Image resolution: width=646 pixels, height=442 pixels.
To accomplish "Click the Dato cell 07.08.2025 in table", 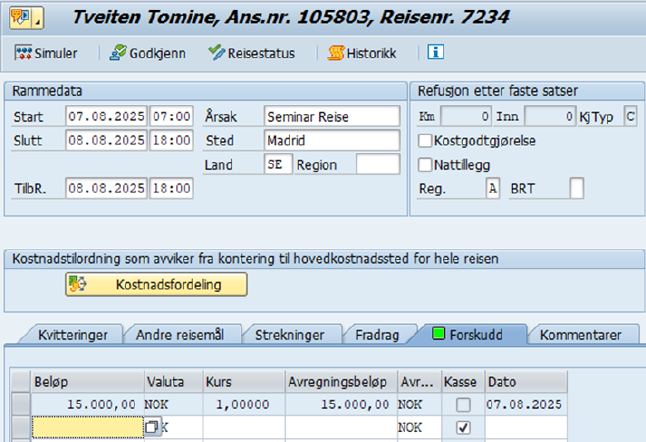I will [526, 404].
